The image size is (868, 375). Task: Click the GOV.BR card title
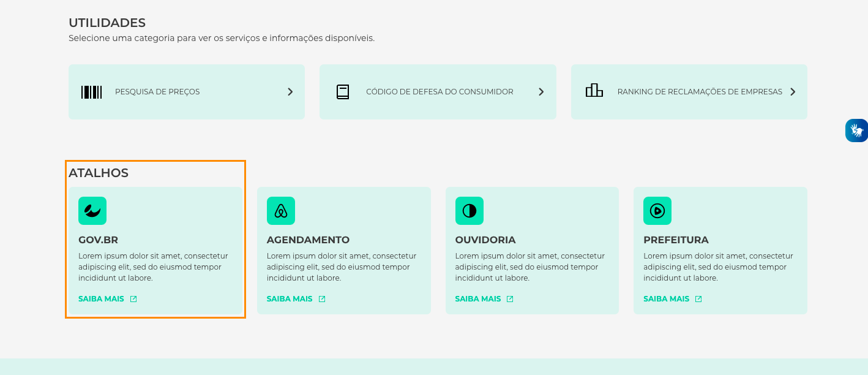point(98,240)
